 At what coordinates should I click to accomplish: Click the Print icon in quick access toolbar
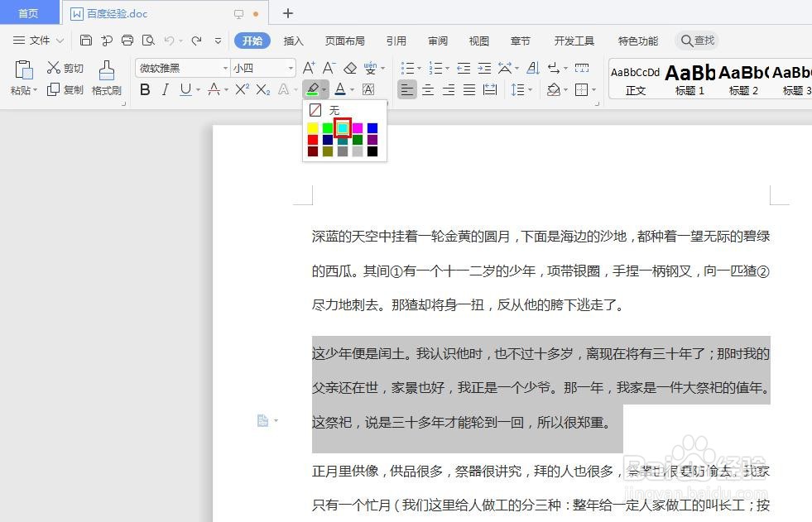point(127,40)
